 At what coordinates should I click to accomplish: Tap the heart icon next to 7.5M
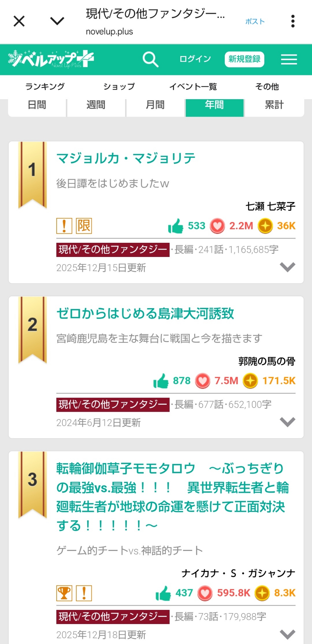click(203, 381)
